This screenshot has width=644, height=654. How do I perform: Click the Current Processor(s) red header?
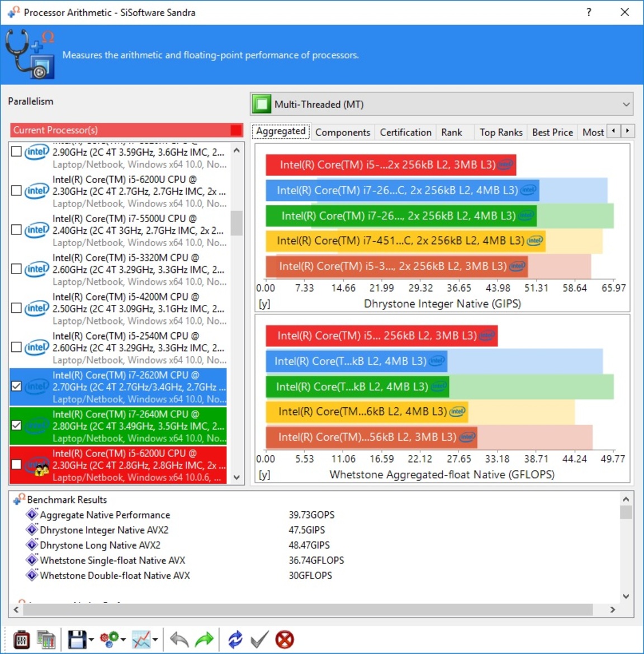pyautogui.click(x=127, y=130)
